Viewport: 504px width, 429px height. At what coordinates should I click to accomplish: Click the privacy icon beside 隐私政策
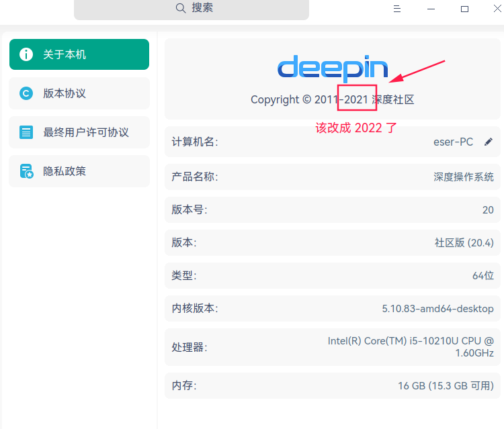point(26,171)
